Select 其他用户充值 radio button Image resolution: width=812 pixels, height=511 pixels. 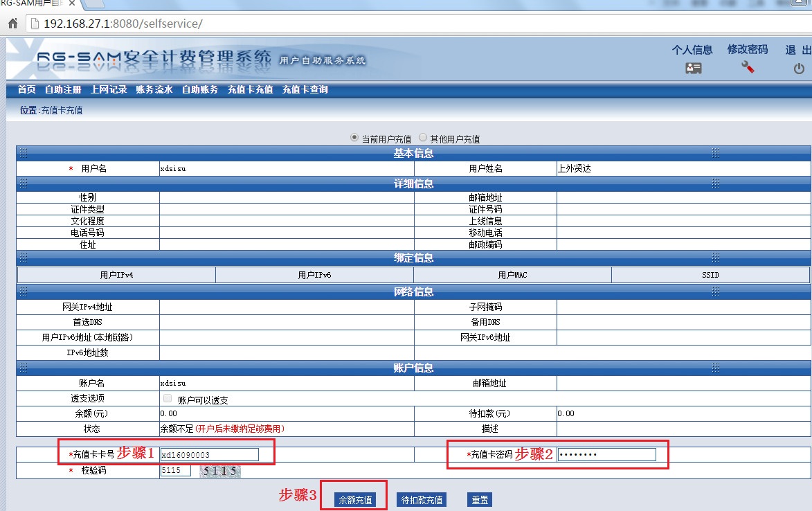point(423,138)
